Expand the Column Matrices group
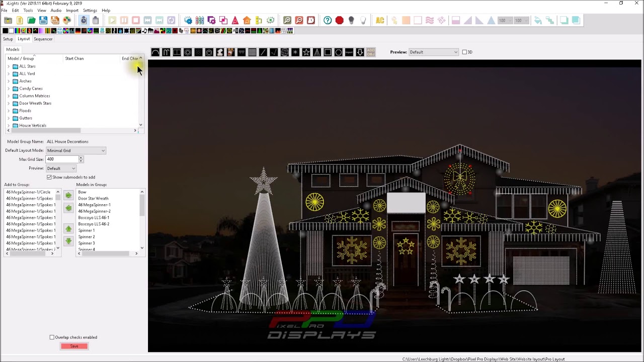644x362 pixels. (9, 96)
